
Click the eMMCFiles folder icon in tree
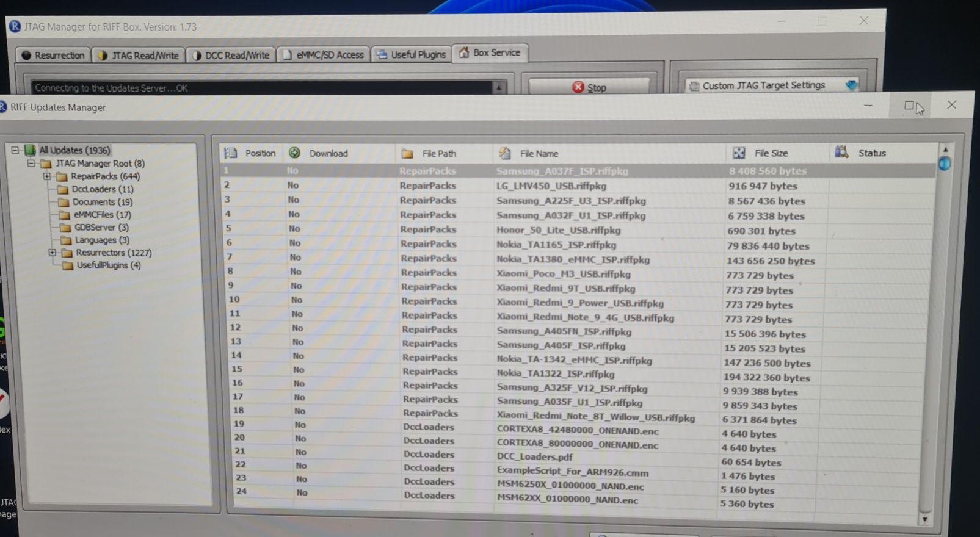click(x=65, y=215)
